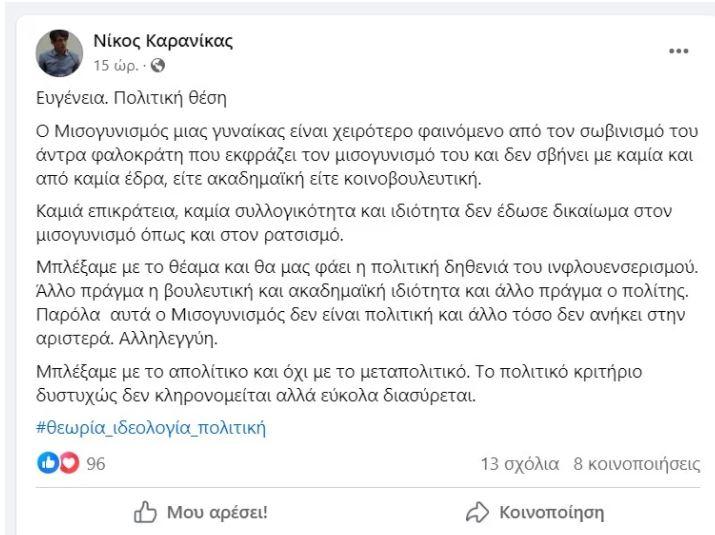Open hashtag #θεωρία_ιδεολογία_πολιτική
The height and width of the screenshot is (535, 715).
(150, 429)
